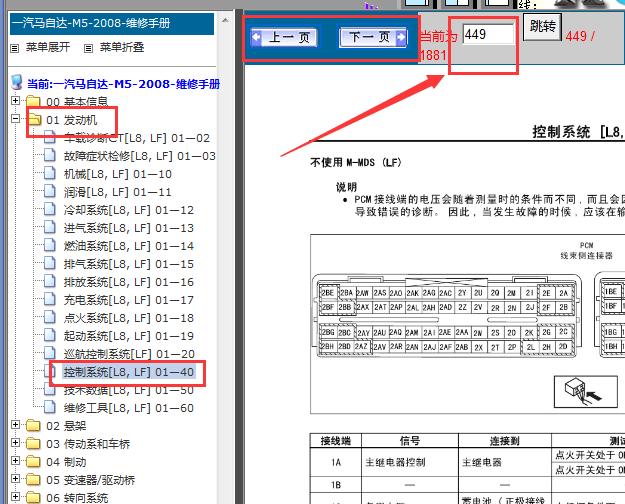Focus the page number field showing 449

click(x=489, y=34)
